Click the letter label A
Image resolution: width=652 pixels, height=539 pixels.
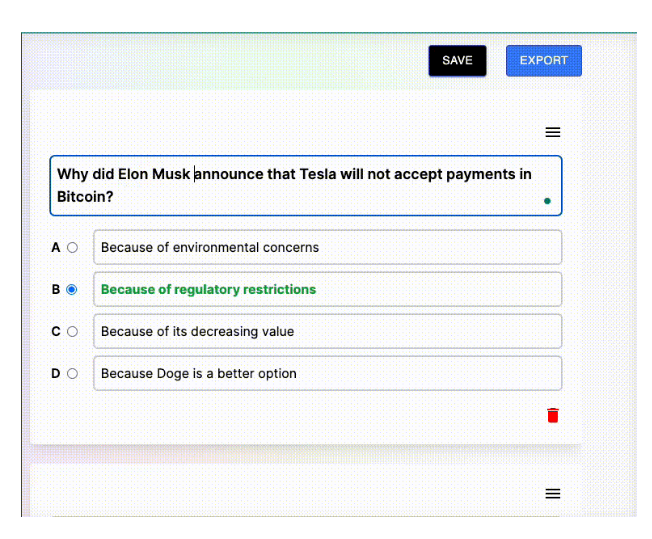[57, 248]
